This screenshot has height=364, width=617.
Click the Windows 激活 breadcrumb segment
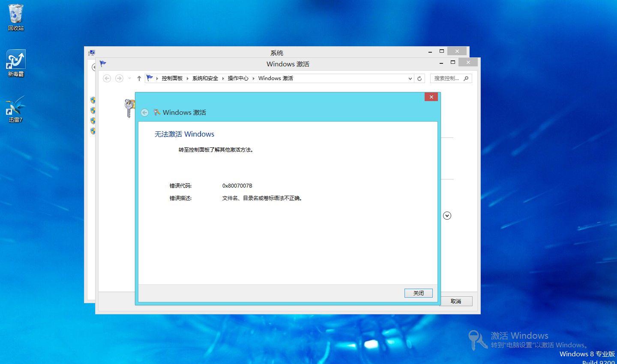click(276, 78)
